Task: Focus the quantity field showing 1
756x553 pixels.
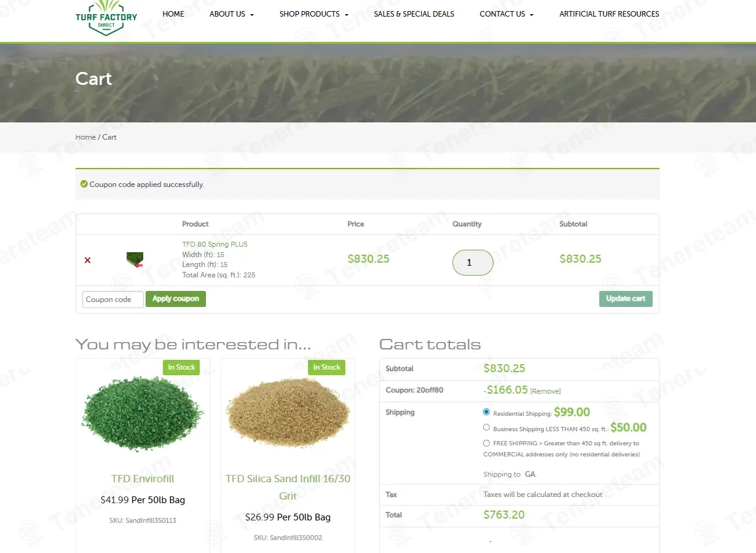Action: [x=473, y=263]
